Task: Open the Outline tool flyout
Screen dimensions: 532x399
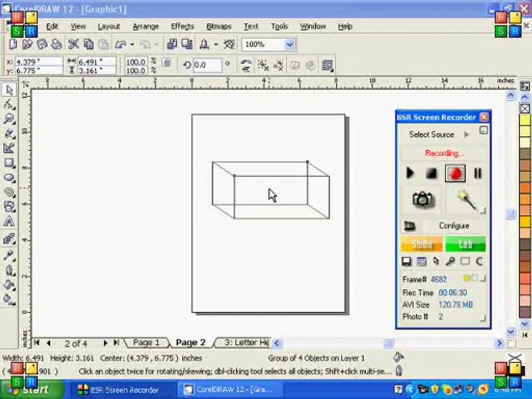Action: (x=9, y=270)
